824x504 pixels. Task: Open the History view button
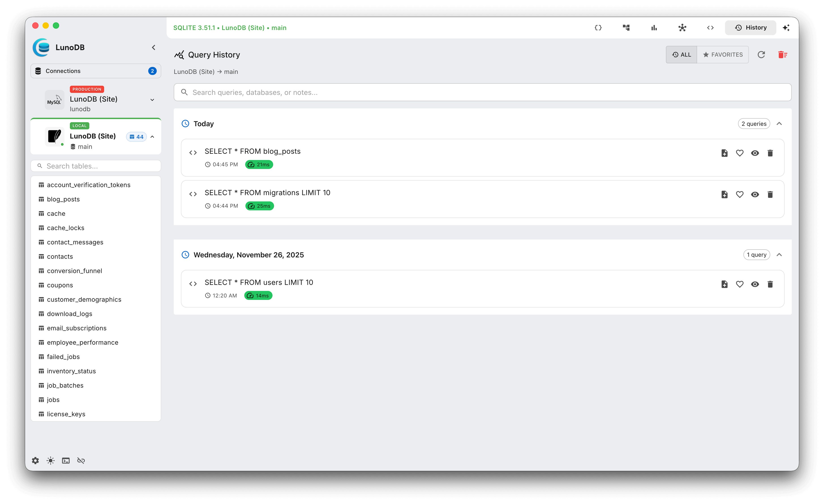[x=750, y=28]
